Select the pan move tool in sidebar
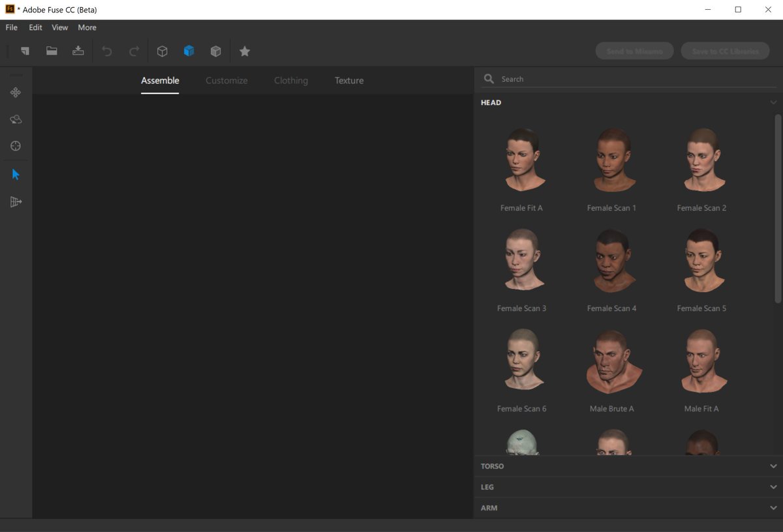The width and height of the screenshot is (783, 532). (x=16, y=93)
